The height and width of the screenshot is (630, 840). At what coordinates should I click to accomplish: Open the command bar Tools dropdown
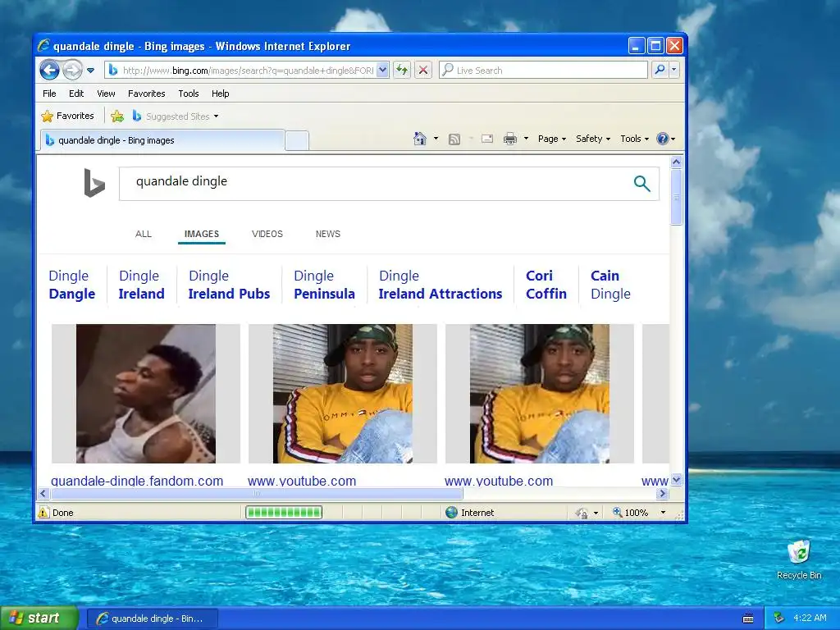[634, 139]
